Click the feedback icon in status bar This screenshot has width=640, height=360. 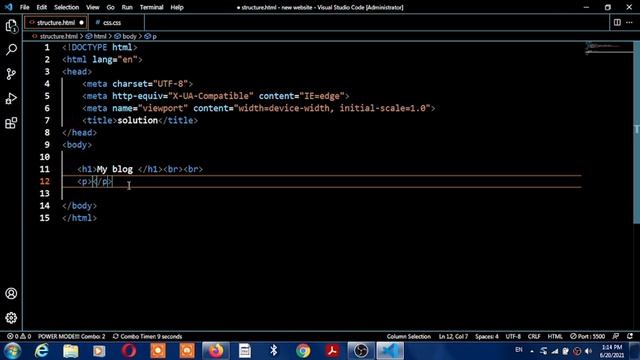pyautogui.click(x=616, y=336)
